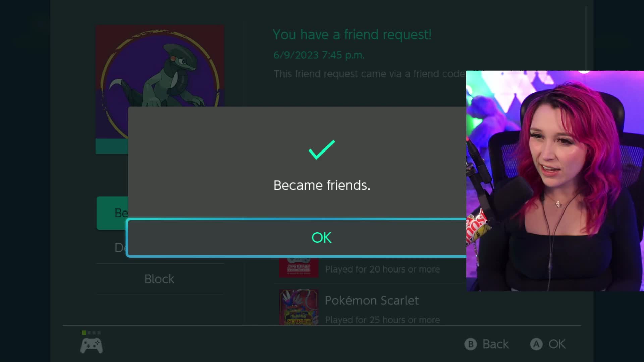The image size is (644, 362).
Task: Open the Pokémon Scarlet game thumbnail
Action: 299,307
